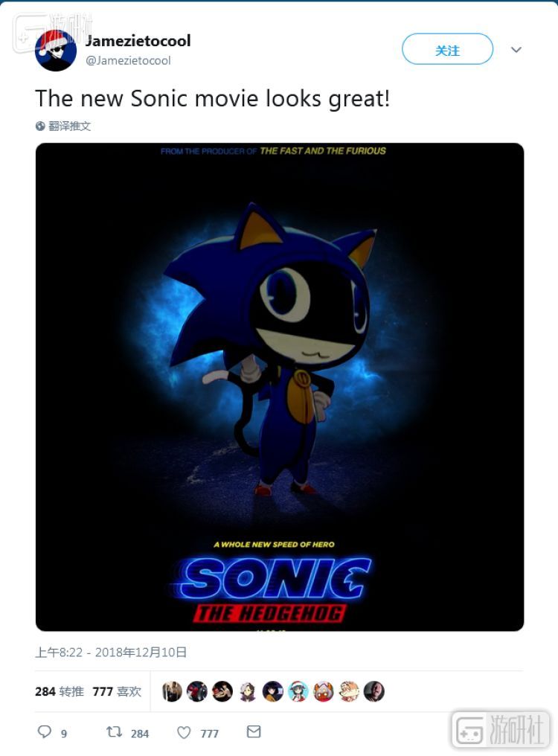Enlarge the Sonic movie poster image
The width and height of the screenshot is (558, 756).
280,387
